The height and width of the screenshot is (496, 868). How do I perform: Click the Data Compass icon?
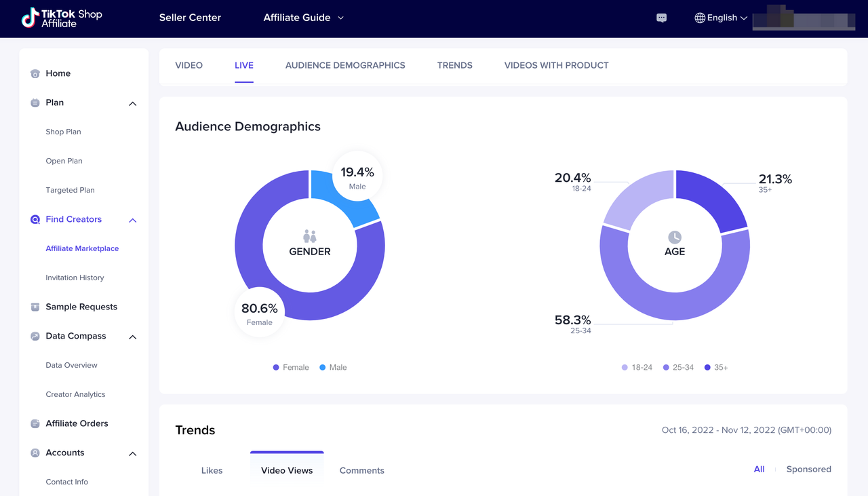coord(35,337)
